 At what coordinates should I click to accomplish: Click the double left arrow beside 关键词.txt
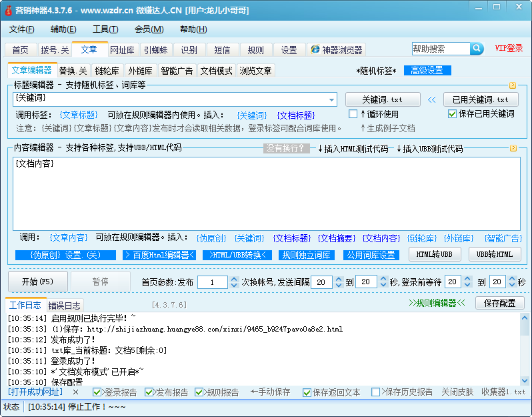[x=431, y=99]
